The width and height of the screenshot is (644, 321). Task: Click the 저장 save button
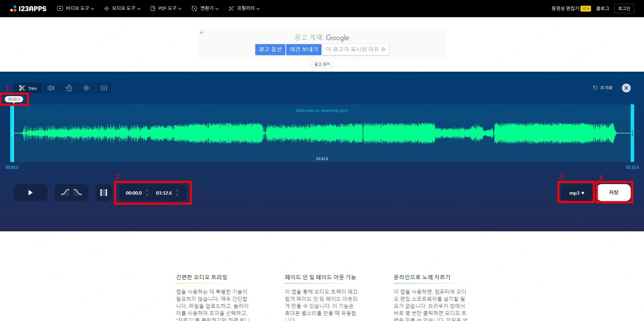(614, 193)
